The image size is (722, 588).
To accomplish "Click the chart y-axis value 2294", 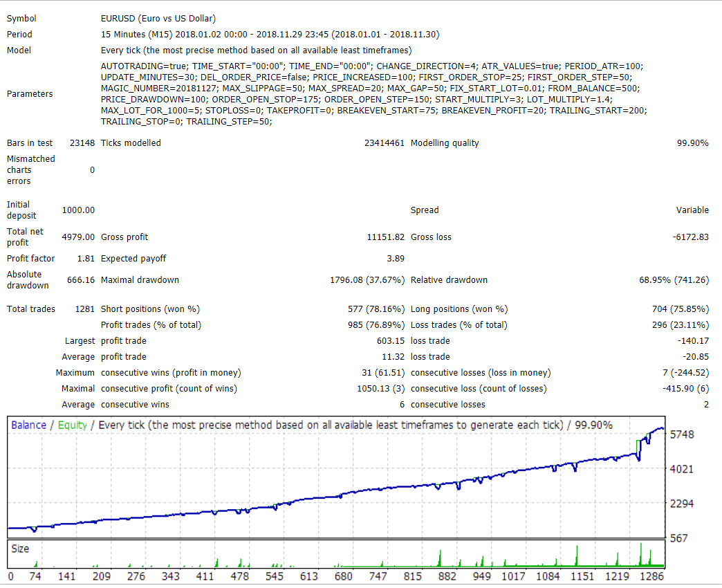I will (x=681, y=504).
